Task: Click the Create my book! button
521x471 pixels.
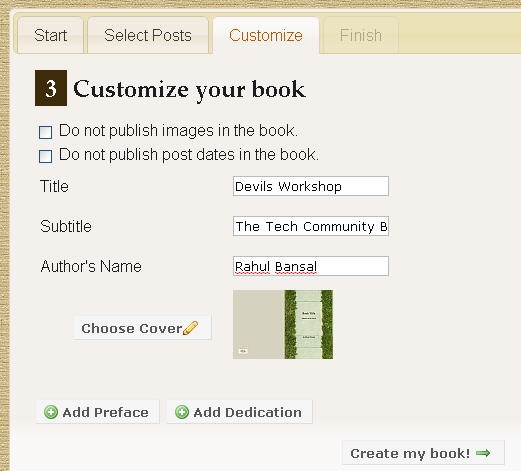Action: (423, 453)
